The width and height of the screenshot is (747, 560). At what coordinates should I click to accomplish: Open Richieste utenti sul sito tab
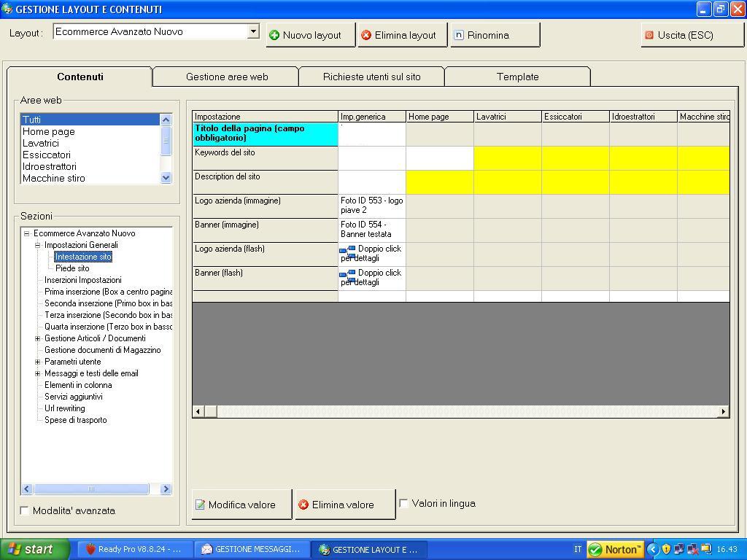click(371, 77)
